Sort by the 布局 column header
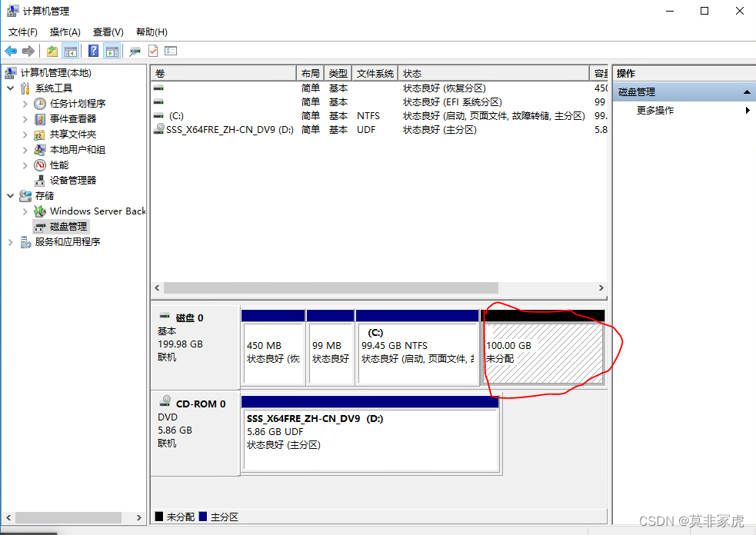 tap(310, 73)
